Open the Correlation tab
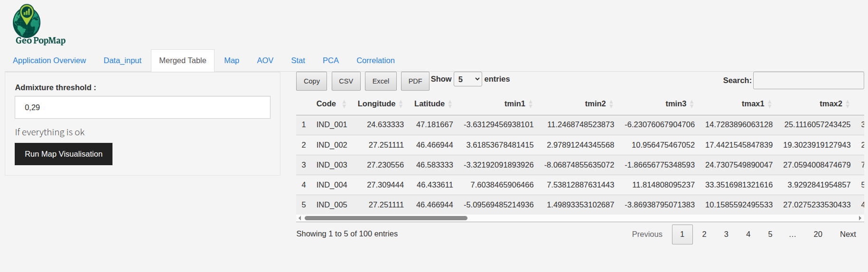 (x=375, y=60)
